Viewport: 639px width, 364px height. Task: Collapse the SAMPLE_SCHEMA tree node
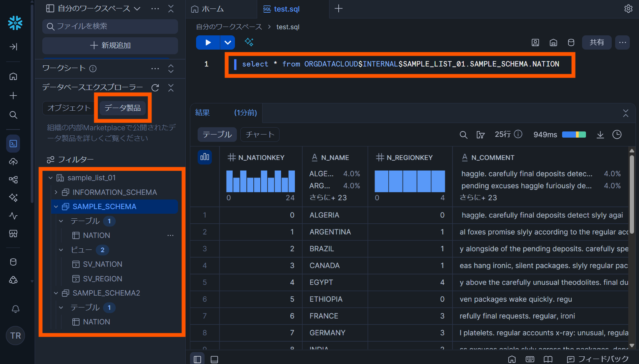click(56, 207)
